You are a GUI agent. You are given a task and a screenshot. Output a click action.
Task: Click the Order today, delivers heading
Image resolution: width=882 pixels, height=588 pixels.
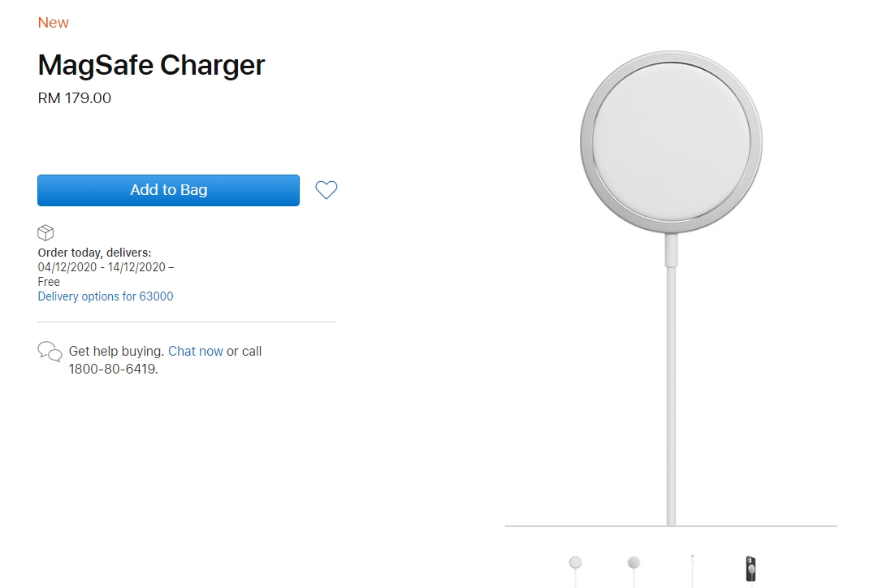pyautogui.click(x=94, y=253)
